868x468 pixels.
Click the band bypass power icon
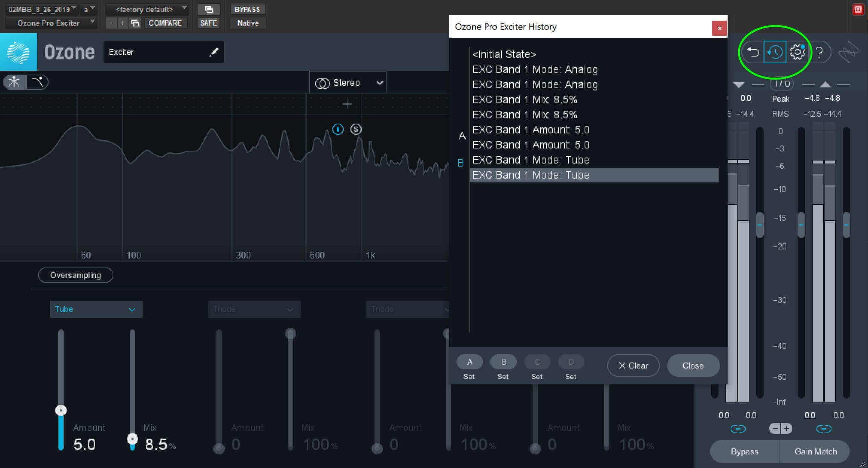pyautogui.click(x=338, y=129)
